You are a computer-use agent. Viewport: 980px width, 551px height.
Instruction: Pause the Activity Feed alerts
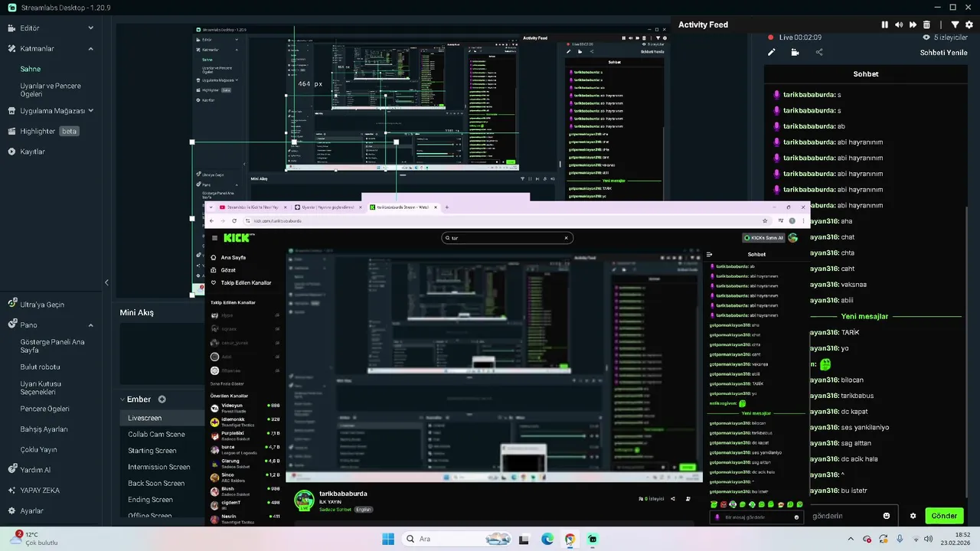(x=885, y=24)
